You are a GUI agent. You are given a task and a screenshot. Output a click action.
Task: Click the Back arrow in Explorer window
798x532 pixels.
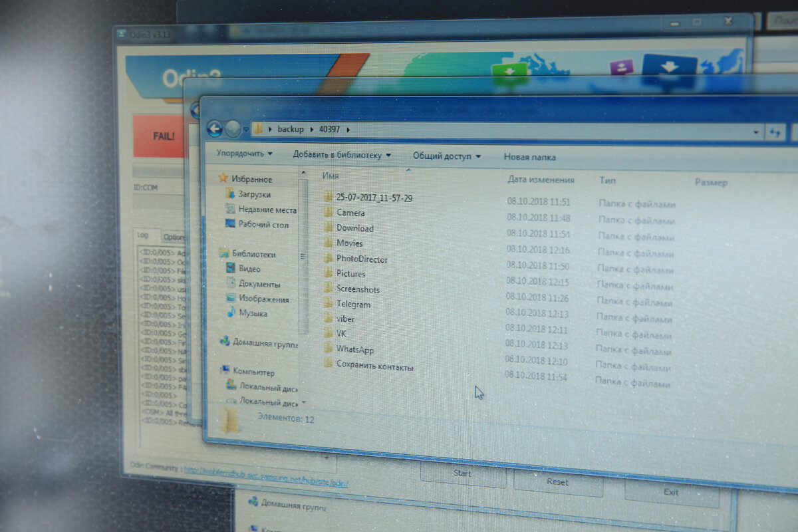click(x=215, y=129)
